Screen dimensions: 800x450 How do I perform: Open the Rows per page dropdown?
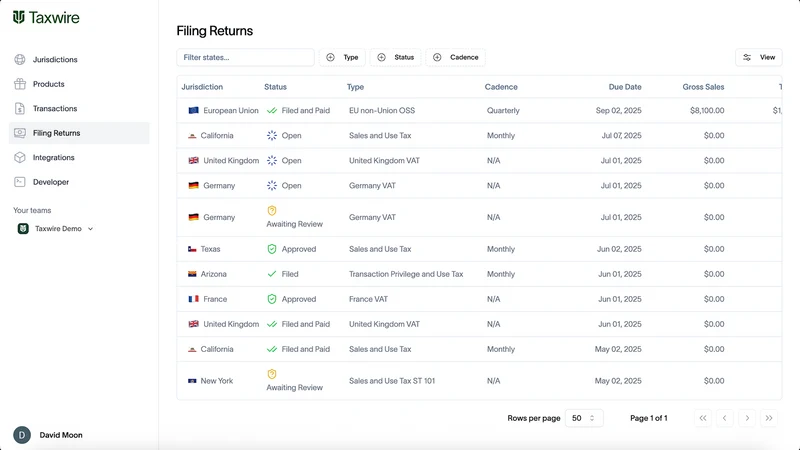coord(584,418)
